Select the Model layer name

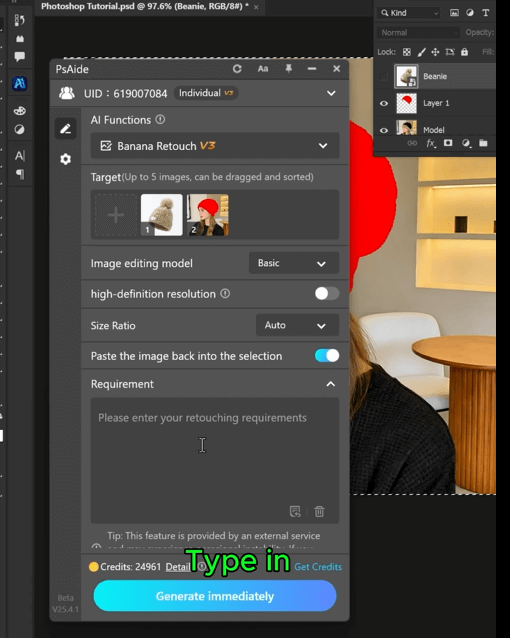click(x=433, y=130)
